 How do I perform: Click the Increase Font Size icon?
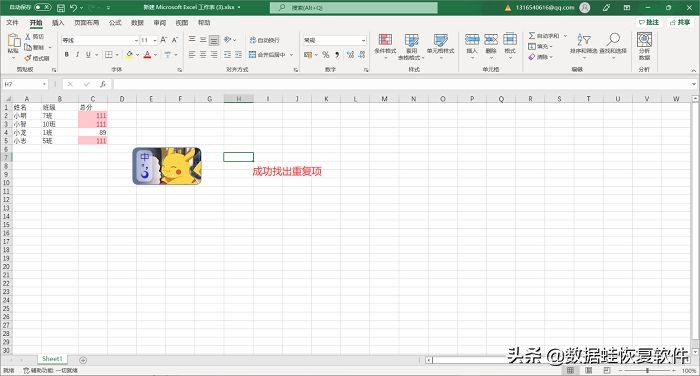[164, 40]
